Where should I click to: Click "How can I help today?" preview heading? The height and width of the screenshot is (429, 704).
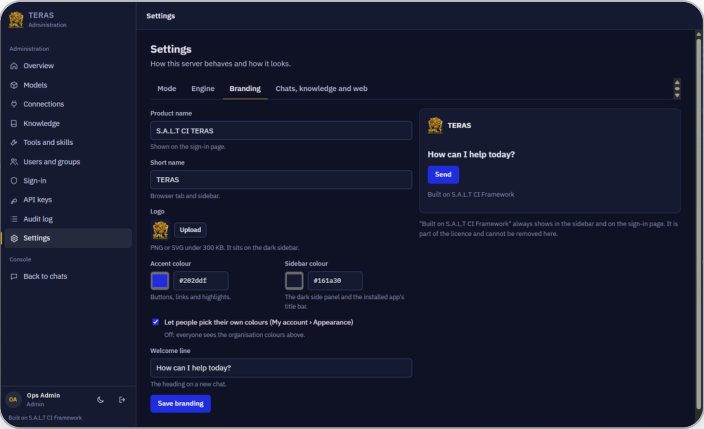tap(471, 155)
